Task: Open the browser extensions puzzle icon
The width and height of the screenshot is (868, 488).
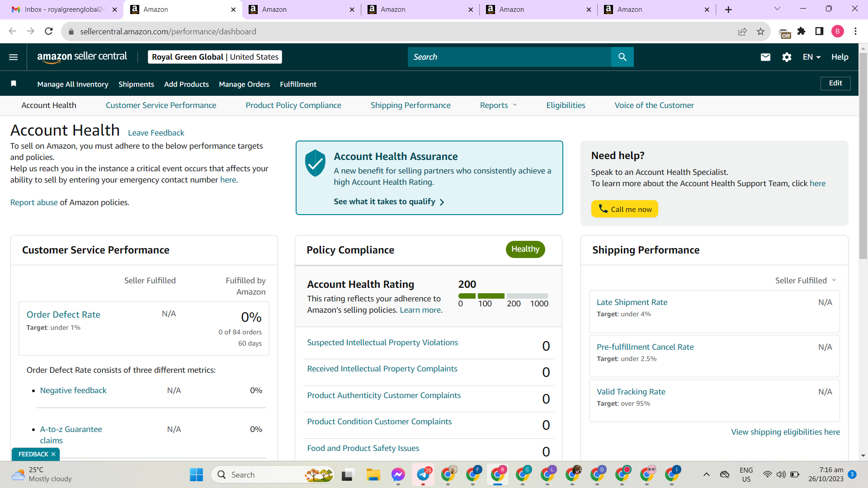Action: pyautogui.click(x=802, y=31)
